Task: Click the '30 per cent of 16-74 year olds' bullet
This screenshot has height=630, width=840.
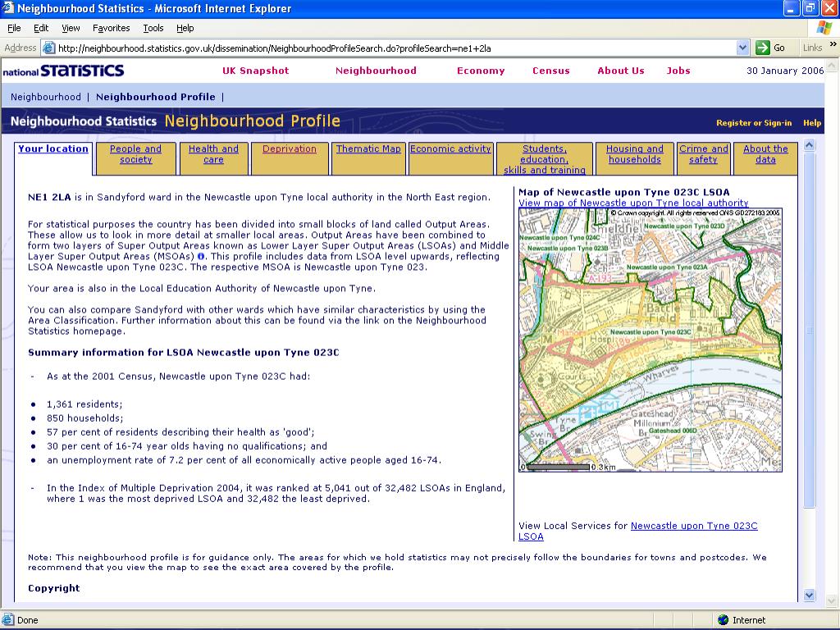Action: (x=186, y=446)
